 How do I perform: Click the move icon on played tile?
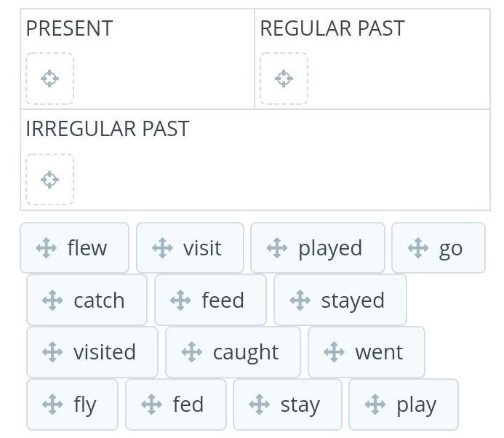[x=277, y=248]
